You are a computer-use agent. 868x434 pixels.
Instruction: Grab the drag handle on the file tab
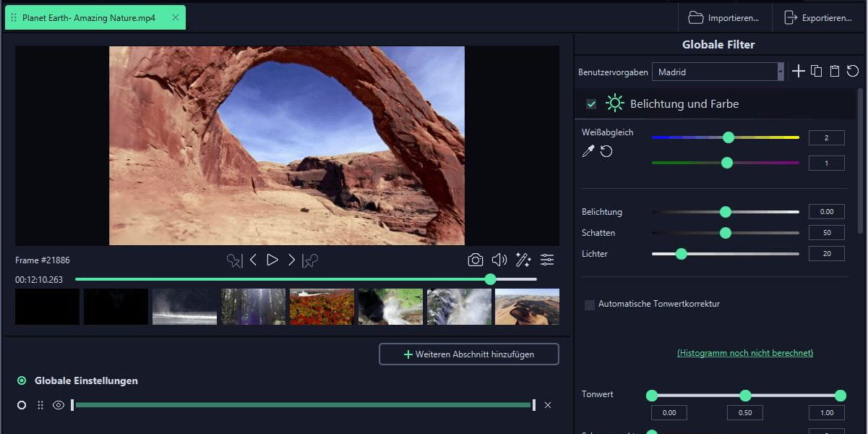pos(14,17)
